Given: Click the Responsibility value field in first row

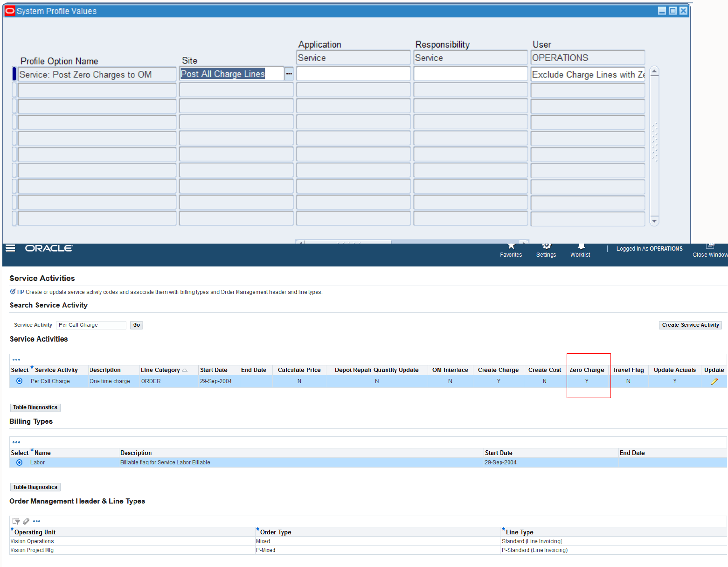Looking at the screenshot, I should [471, 74].
